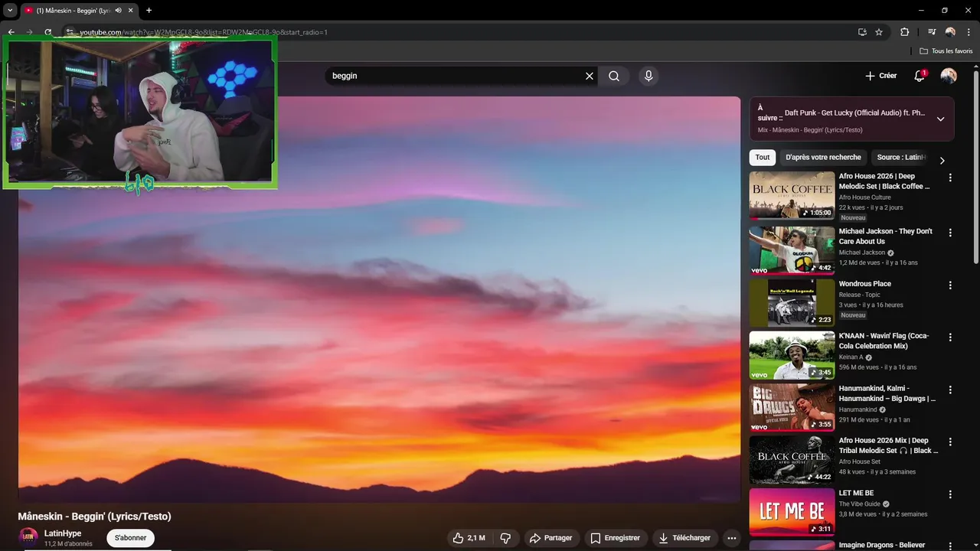Clear the search box with the X icon

click(x=590, y=76)
